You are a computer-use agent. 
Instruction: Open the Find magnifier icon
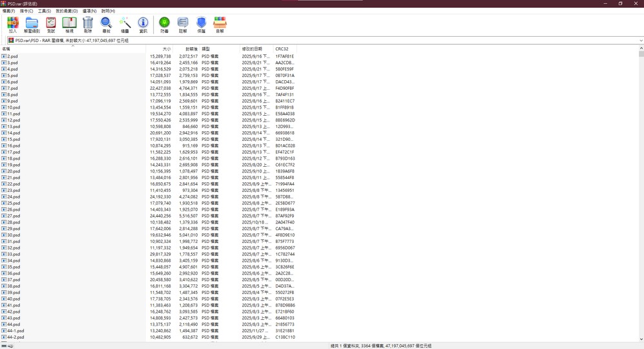tap(106, 22)
